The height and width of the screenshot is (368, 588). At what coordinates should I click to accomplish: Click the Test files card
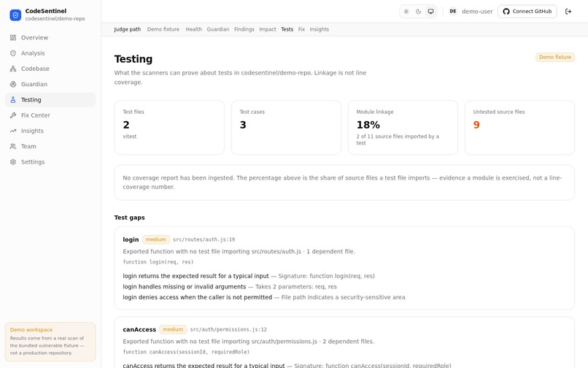[169, 128]
